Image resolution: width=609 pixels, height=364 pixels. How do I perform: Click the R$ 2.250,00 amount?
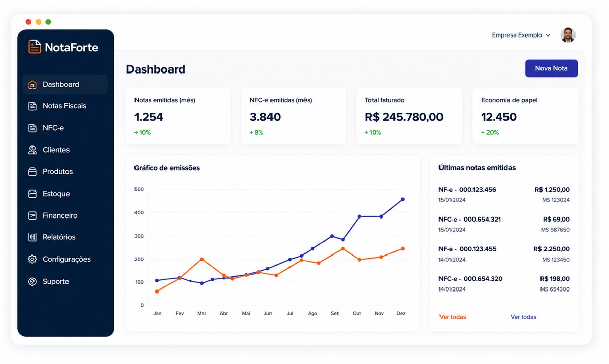pos(552,249)
